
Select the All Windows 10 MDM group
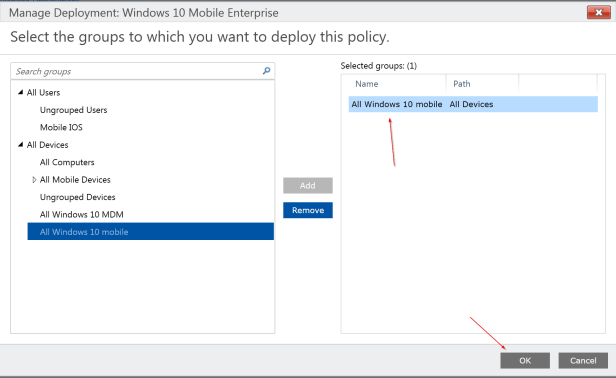82,215
